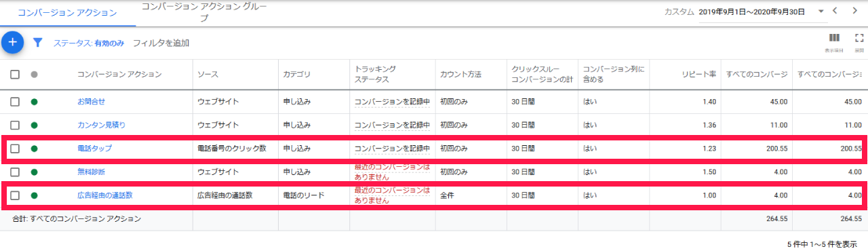Switch to コンバージョン アクション グループ tab
Screen dimensions: 868x251
tap(203, 12)
